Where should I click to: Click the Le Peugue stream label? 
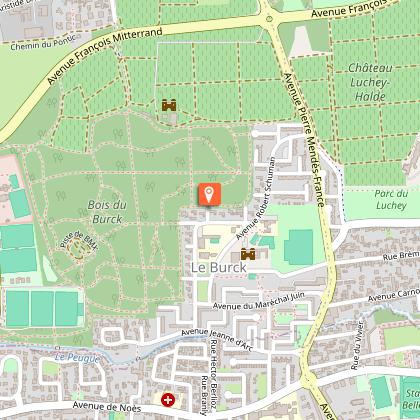click(77, 358)
